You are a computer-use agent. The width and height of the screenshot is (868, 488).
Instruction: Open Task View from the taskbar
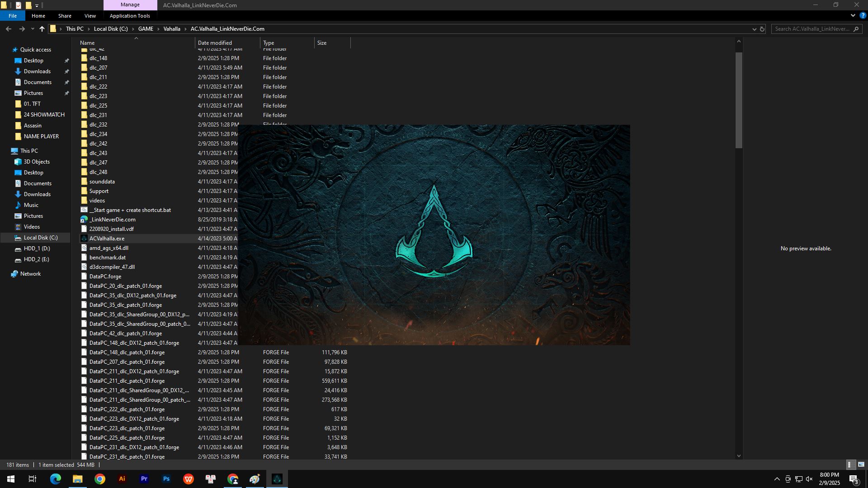[32, 479]
